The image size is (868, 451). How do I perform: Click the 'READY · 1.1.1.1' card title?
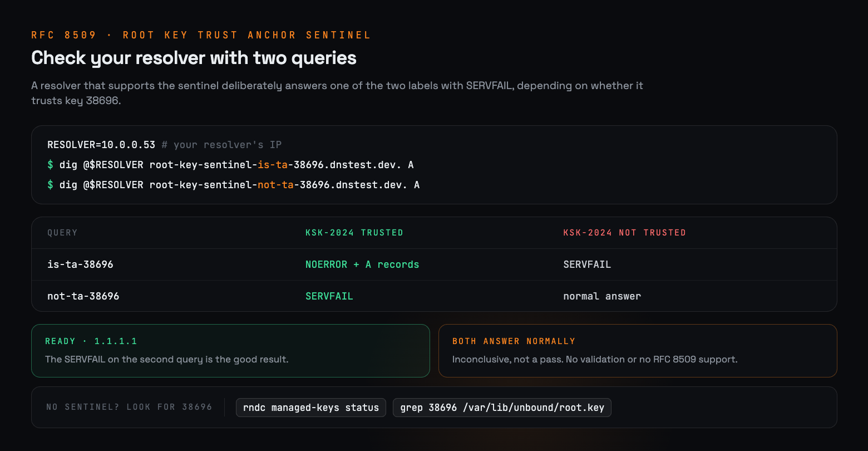coord(91,341)
